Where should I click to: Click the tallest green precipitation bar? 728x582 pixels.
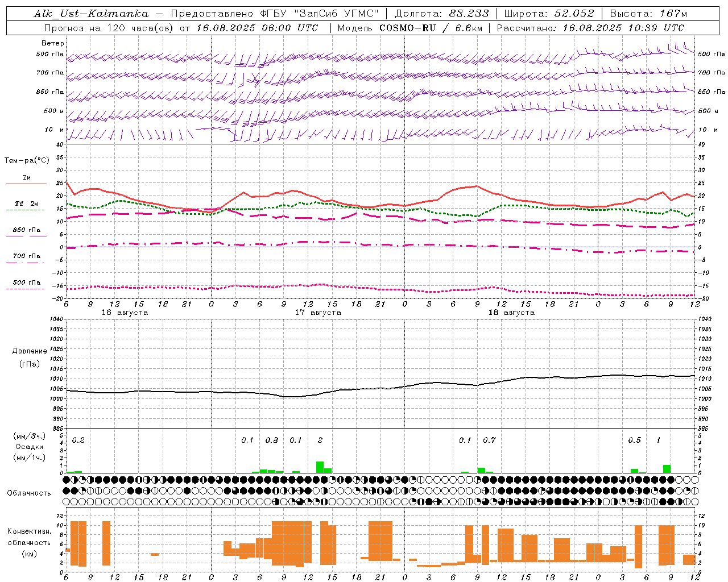pyautogui.click(x=320, y=467)
